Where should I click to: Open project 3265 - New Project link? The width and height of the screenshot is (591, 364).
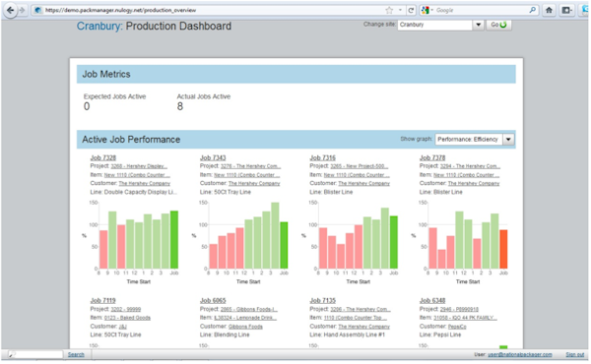point(360,166)
